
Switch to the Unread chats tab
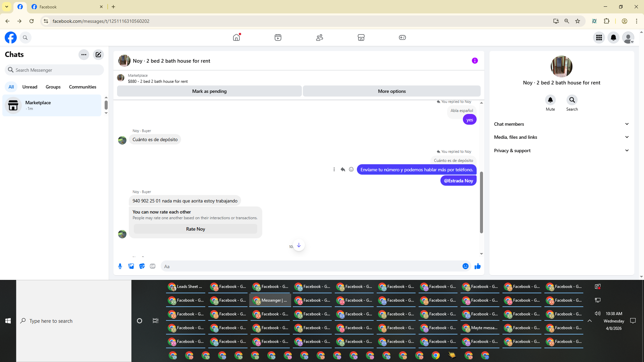coord(30,87)
